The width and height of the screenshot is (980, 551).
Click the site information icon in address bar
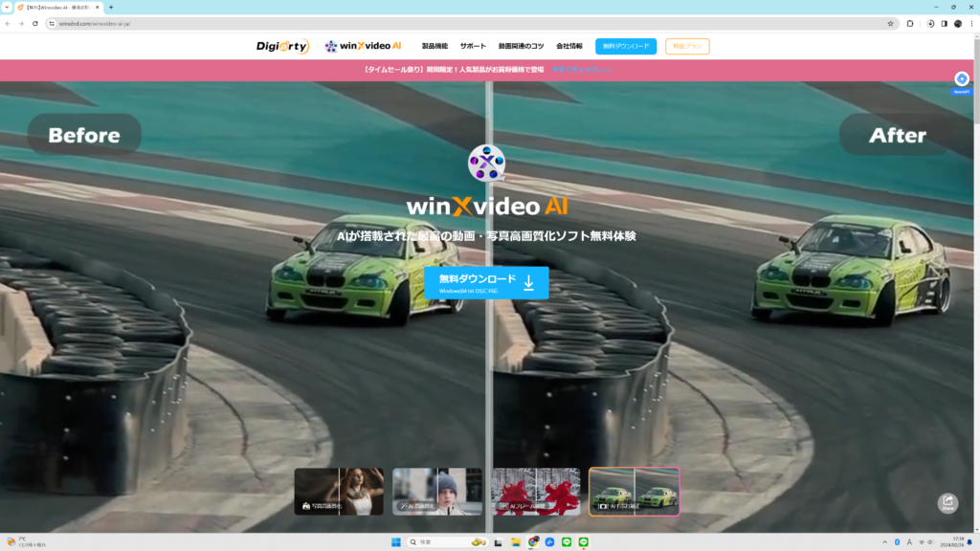[52, 24]
